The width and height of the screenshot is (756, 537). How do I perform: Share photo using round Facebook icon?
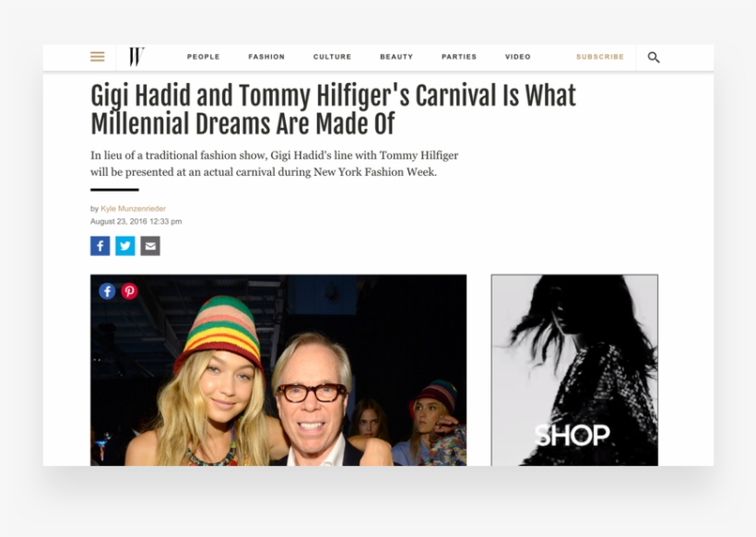click(x=107, y=291)
